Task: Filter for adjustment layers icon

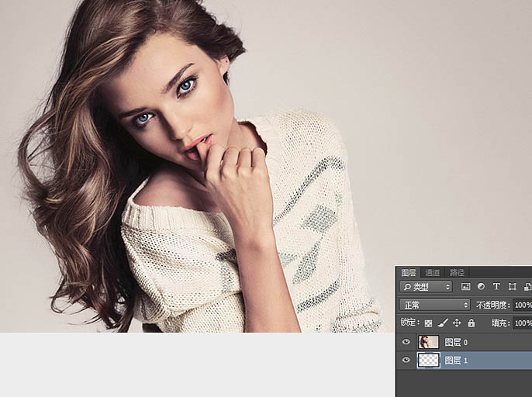Action: 481,286
